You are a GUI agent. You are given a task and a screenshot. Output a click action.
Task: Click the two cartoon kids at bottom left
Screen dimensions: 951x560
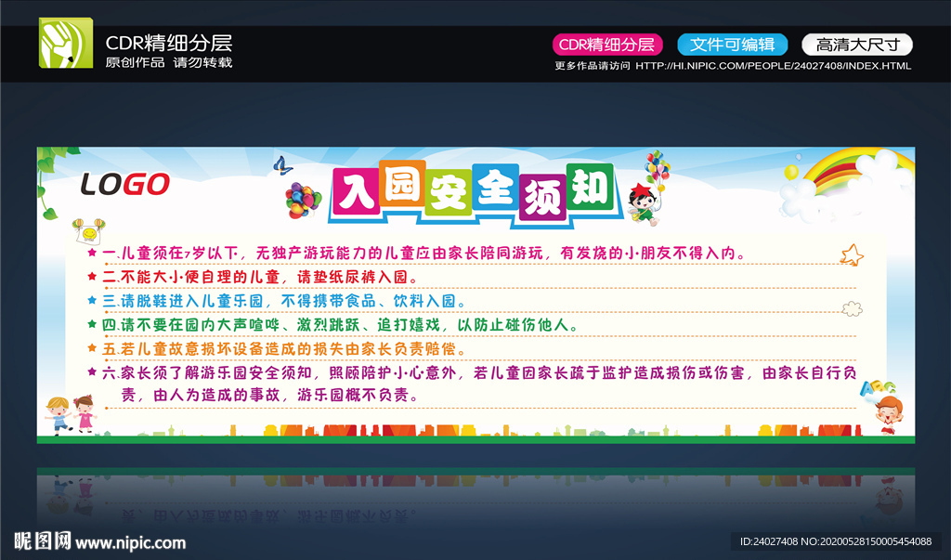coord(71,415)
